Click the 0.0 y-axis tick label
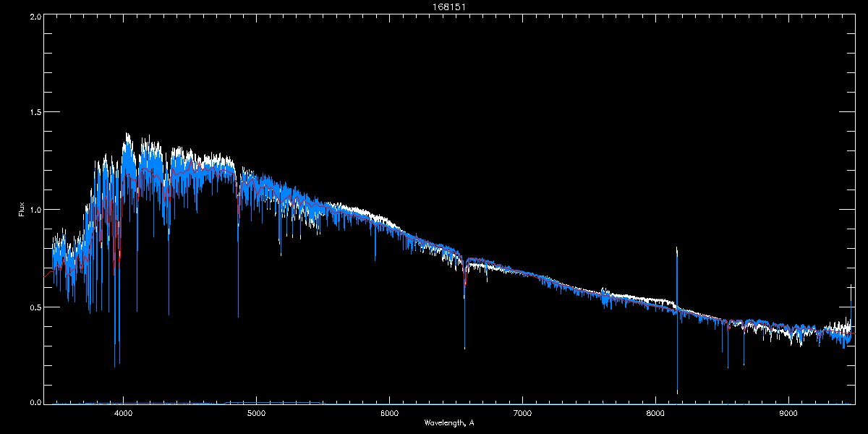 pos(35,402)
